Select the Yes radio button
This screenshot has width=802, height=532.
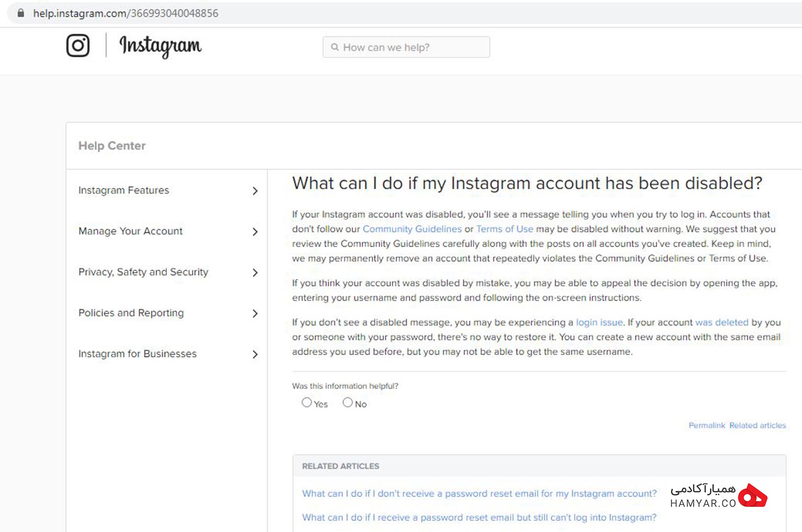pyautogui.click(x=306, y=402)
